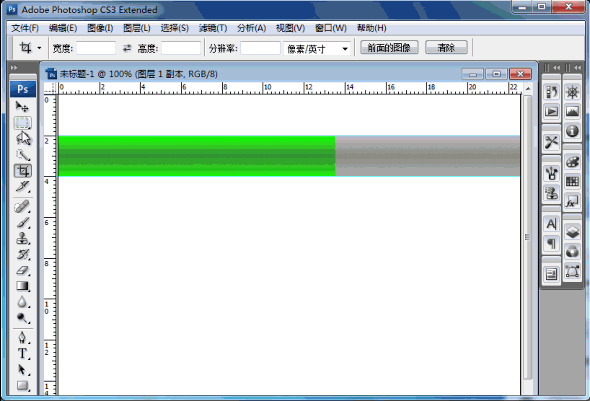
Task: Click the 前面的图像 button
Action: (389, 47)
